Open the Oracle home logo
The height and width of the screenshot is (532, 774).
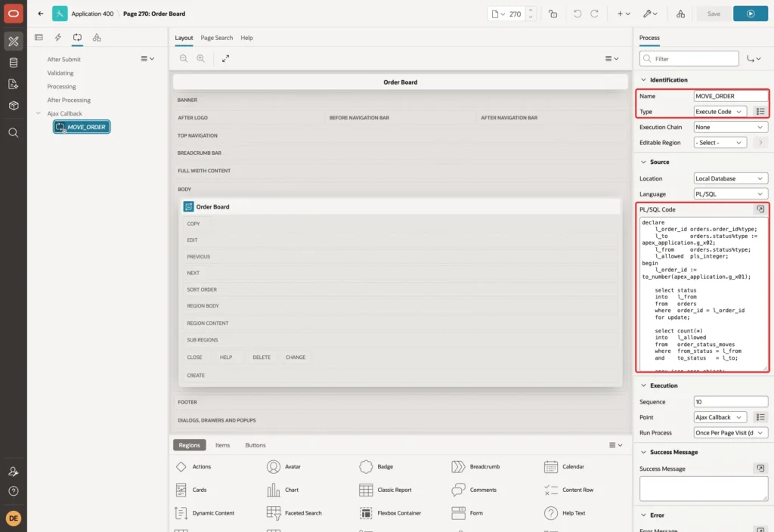(x=14, y=14)
